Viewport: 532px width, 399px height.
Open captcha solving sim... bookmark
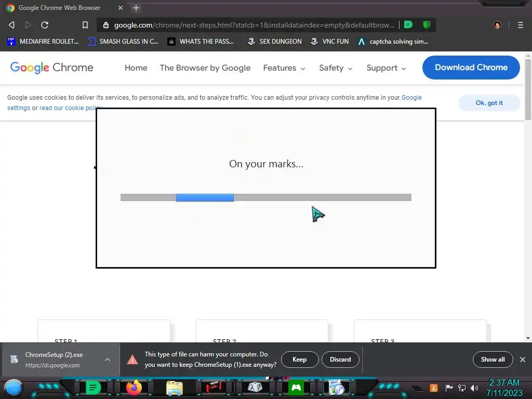[x=393, y=42]
